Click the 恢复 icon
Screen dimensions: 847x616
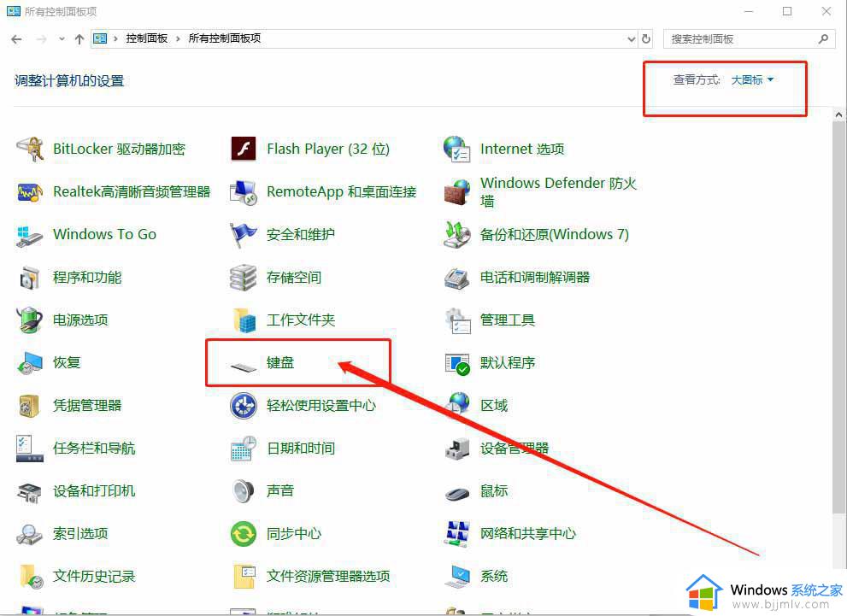[30, 363]
